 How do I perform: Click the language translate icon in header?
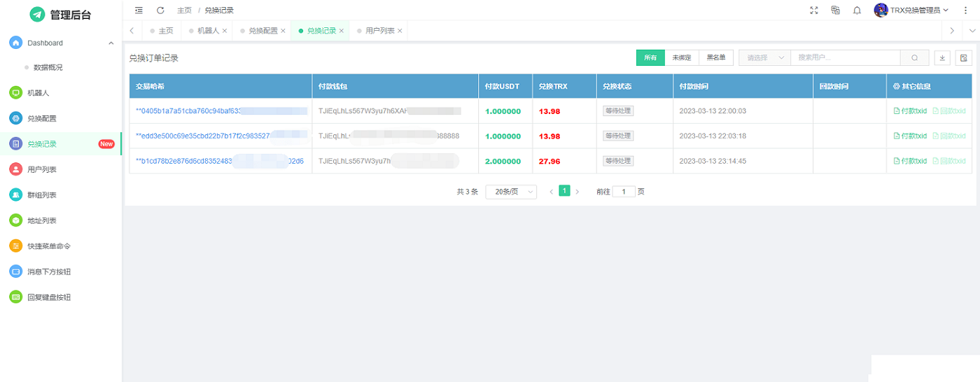835,10
